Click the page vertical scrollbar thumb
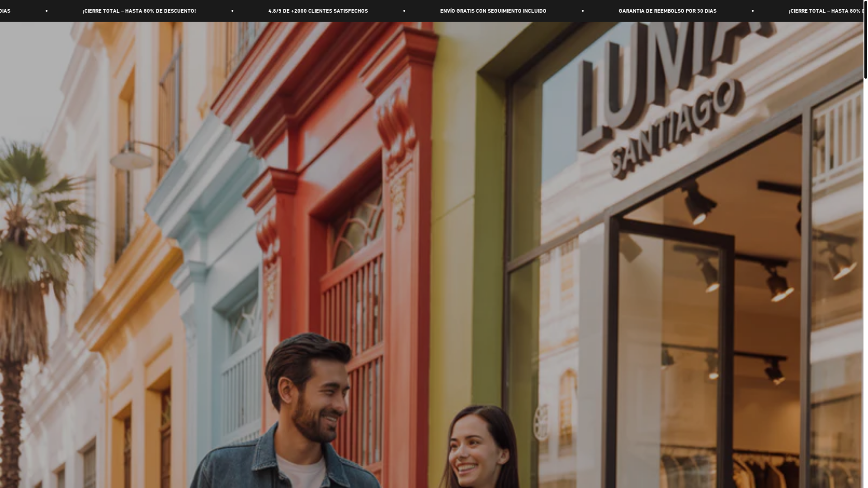 click(865, 40)
